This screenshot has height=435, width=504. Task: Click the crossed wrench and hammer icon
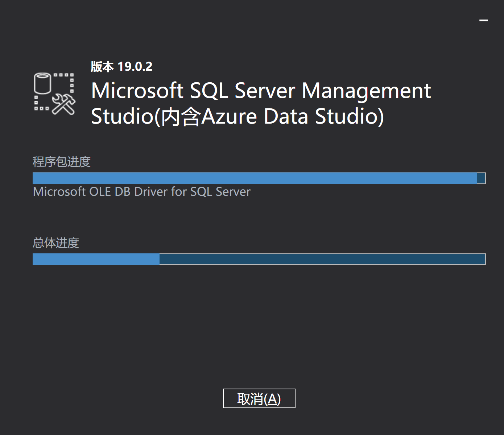64,104
